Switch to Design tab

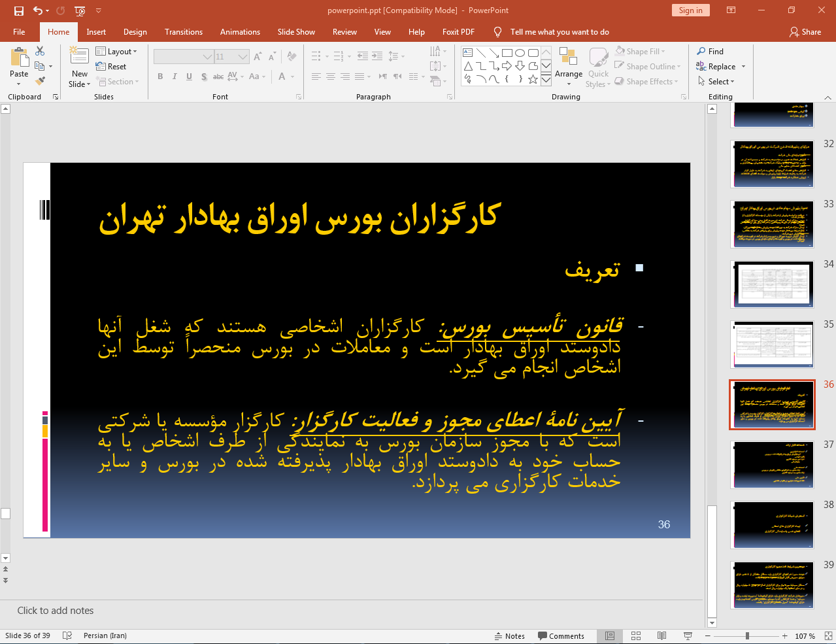click(135, 32)
